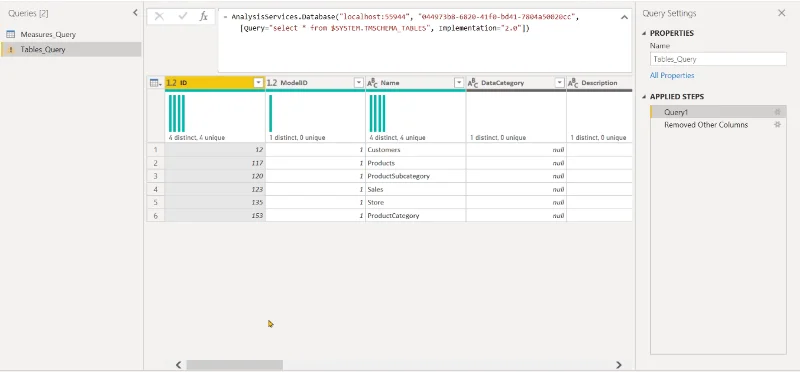Click the Name column distribution chart
The image size is (800, 372).
378,113
